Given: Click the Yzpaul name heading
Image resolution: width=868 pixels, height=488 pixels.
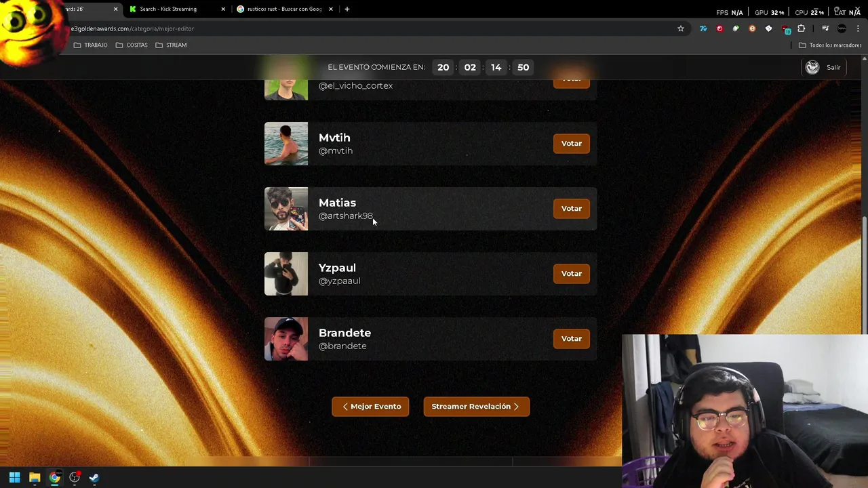Looking at the screenshot, I should pyautogui.click(x=337, y=268).
